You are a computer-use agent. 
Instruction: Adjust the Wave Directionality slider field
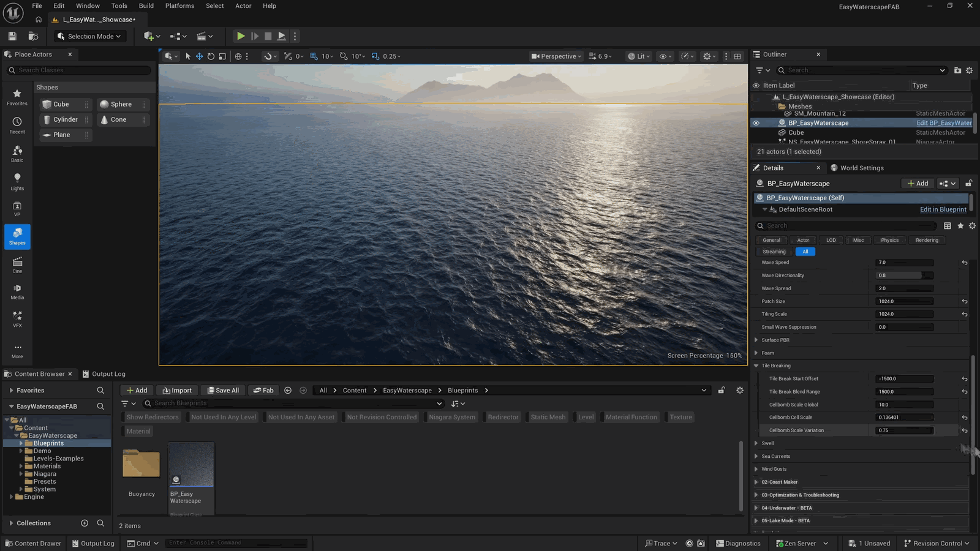905,275
